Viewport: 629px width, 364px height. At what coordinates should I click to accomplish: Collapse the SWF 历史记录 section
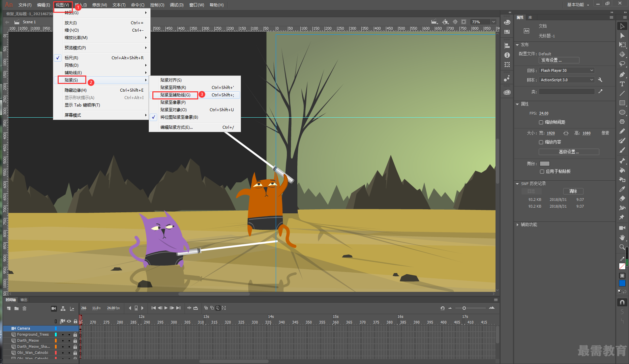[517, 184]
